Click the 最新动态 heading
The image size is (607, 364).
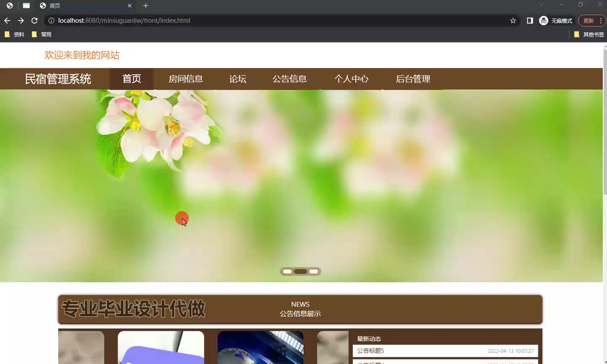point(369,339)
